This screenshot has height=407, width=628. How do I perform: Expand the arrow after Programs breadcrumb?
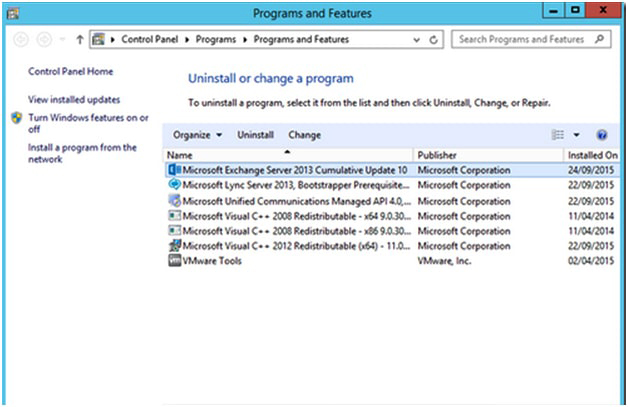tap(245, 40)
